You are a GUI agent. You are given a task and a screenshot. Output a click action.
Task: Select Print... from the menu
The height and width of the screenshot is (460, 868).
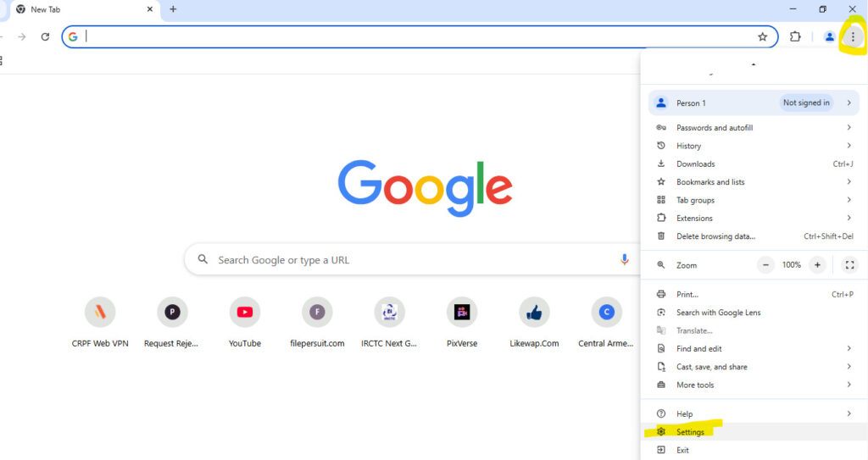pos(754,295)
